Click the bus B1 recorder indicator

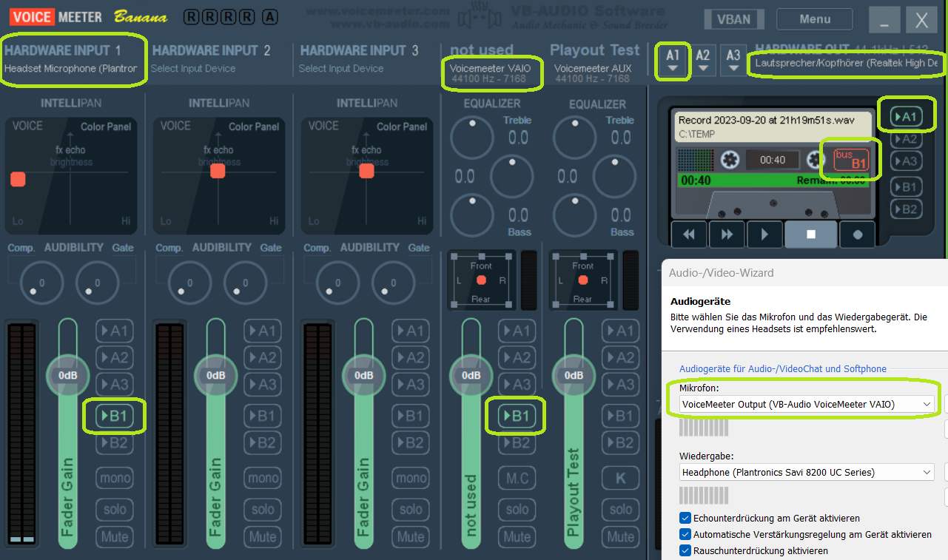coord(851,159)
